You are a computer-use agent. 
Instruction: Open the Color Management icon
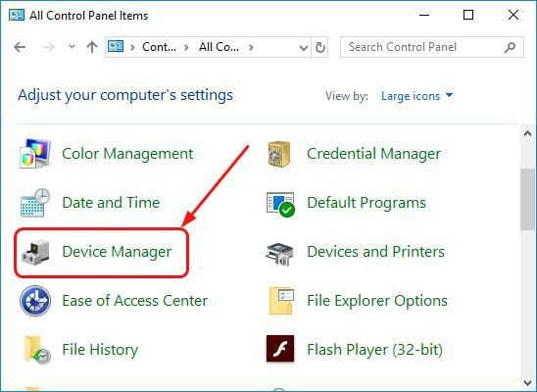pyautogui.click(x=35, y=154)
